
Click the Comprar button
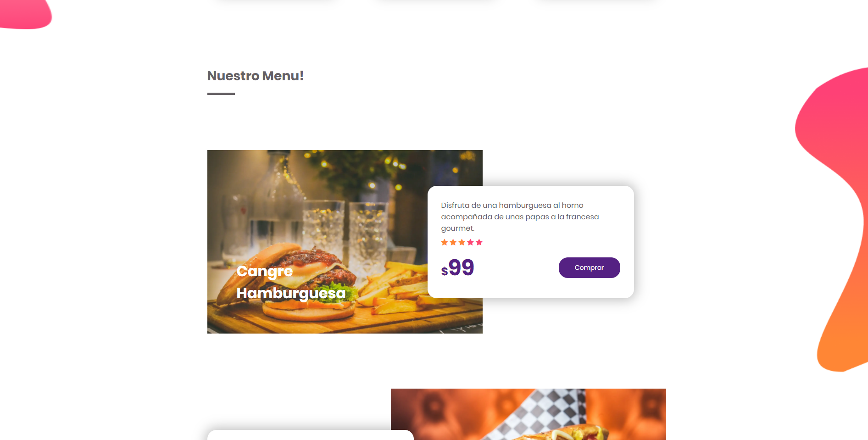589,267
